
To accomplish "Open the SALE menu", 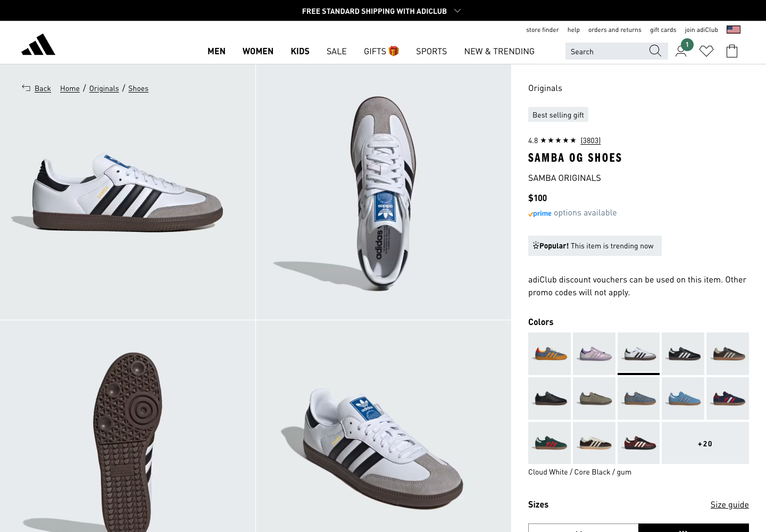I will [x=337, y=51].
